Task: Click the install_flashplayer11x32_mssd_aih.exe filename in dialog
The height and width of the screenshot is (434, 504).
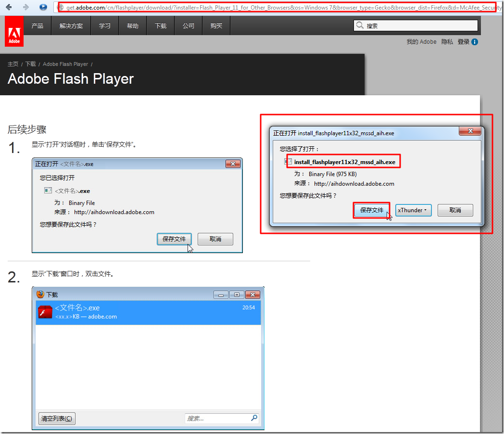Action: pos(344,162)
